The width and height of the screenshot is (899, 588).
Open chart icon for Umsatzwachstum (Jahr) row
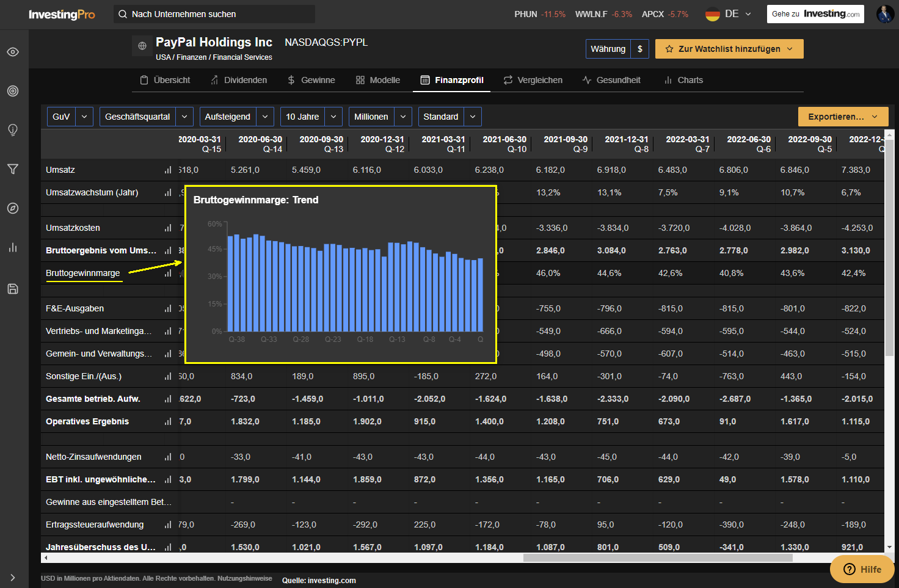(x=168, y=192)
